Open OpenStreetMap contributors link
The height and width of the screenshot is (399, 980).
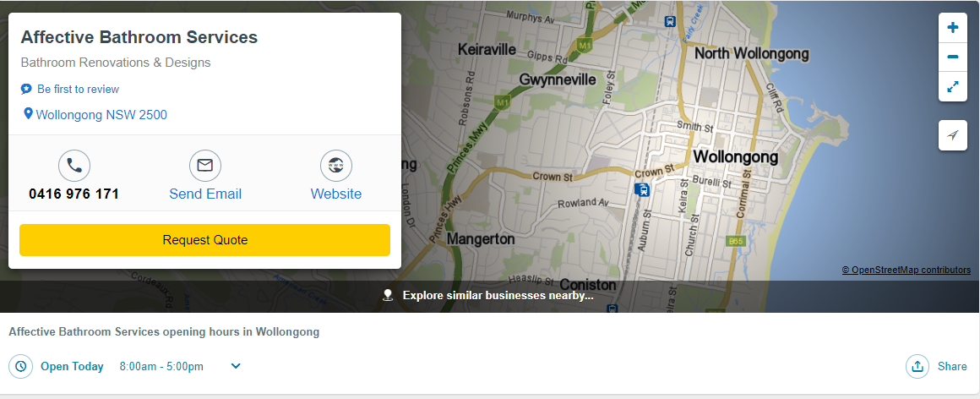tap(906, 271)
